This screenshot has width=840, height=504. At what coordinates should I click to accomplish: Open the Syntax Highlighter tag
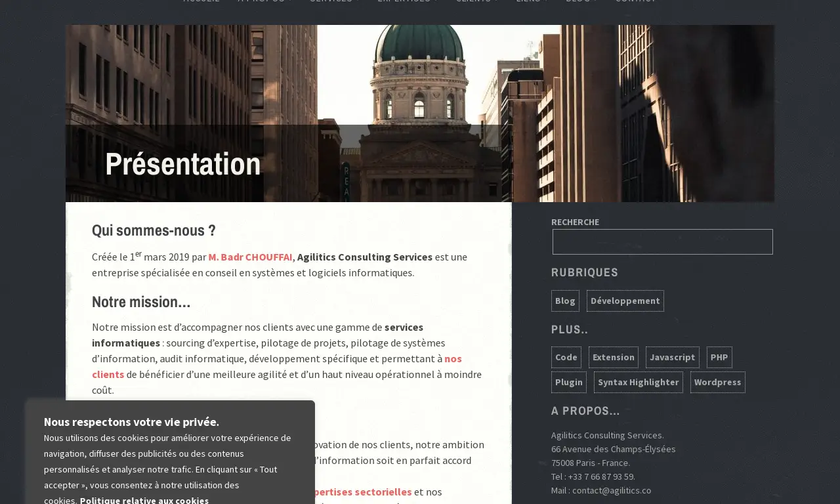[638, 382]
